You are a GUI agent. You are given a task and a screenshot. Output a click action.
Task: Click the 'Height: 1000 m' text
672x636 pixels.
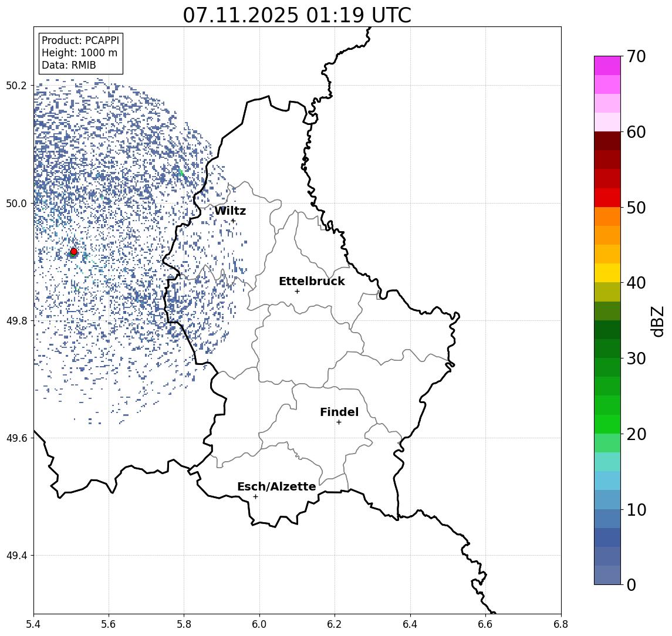(79, 53)
